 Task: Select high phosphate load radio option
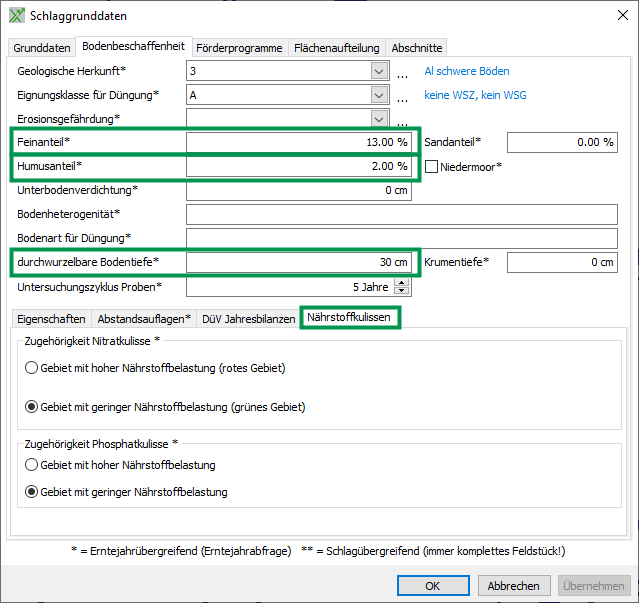[x=32, y=465]
